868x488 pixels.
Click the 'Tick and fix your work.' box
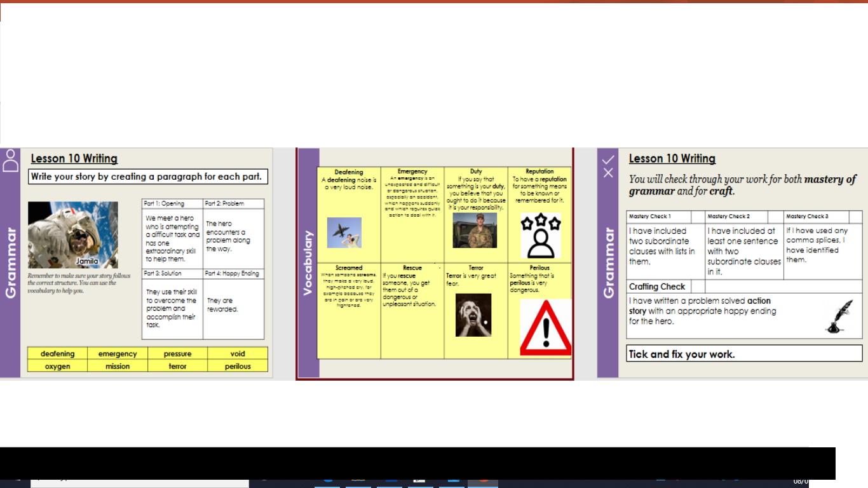point(744,354)
